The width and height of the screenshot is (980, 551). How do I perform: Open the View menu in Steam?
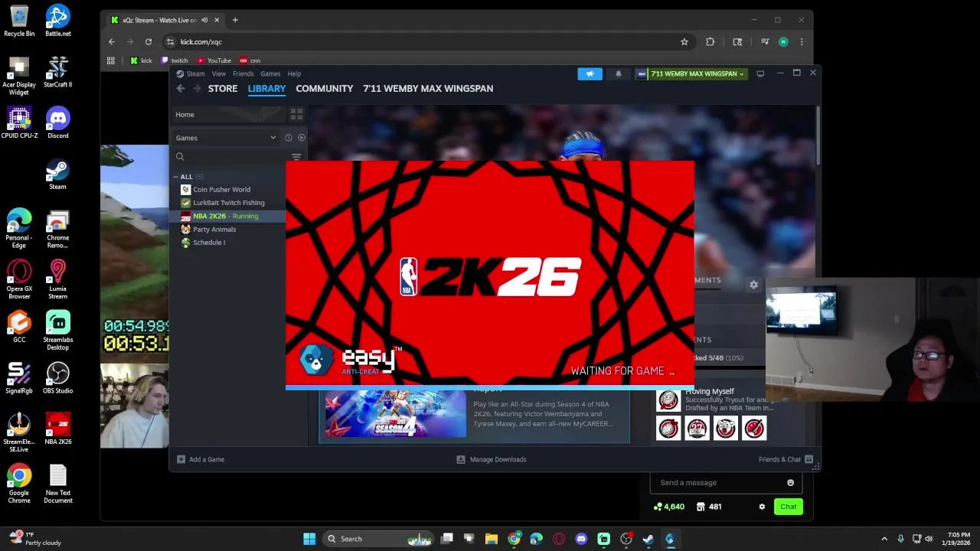[219, 73]
